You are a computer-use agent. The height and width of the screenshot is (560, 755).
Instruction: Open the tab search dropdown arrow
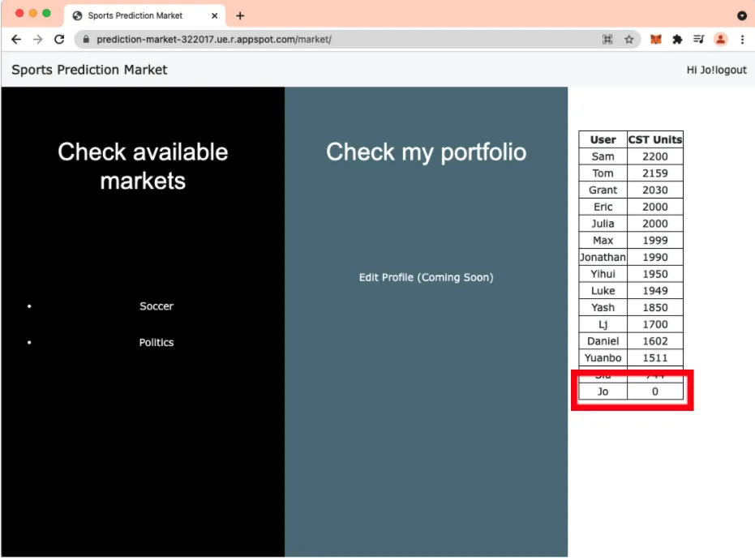coord(742,16)
